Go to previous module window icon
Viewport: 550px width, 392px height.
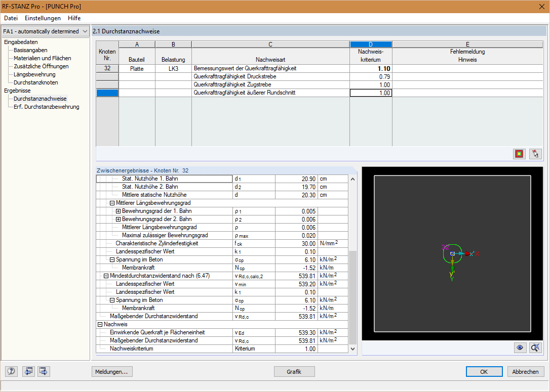[28, 371]
